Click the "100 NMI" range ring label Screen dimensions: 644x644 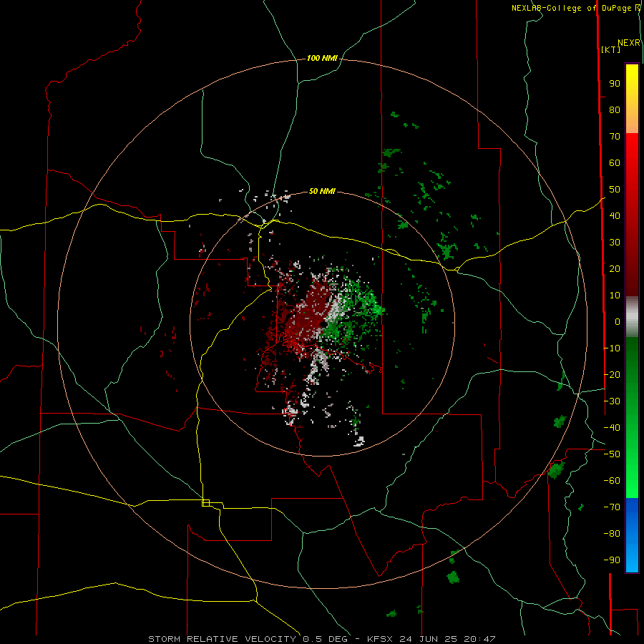click(x=322, y=59)
